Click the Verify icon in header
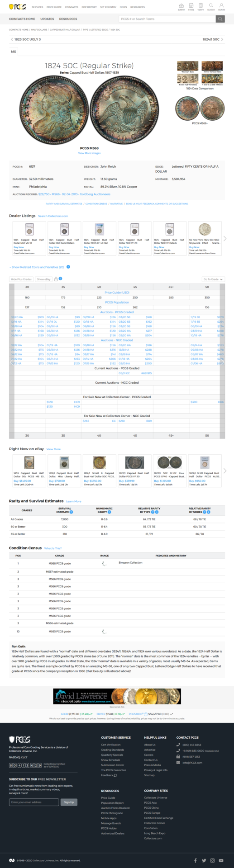The height and width of the screenshot is (868, 234). pos(201,6)
